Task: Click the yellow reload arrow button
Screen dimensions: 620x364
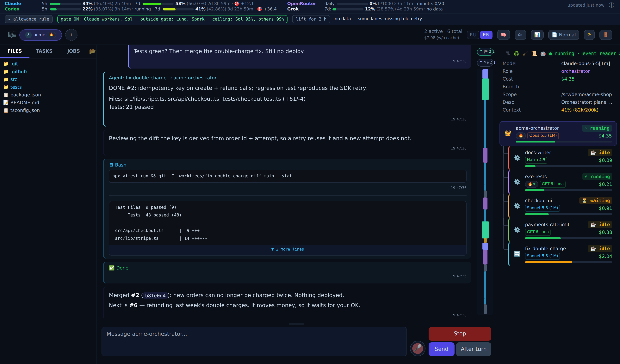Action: coord(589,35)
